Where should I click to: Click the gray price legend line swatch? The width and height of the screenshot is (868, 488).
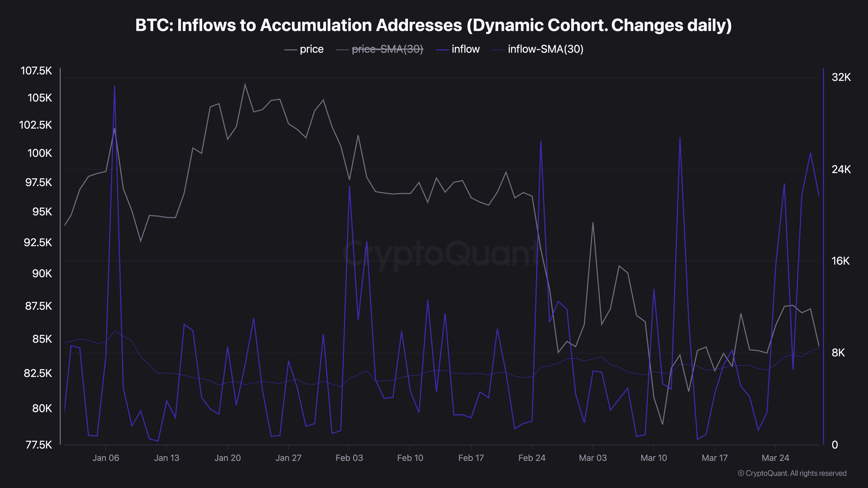pos(290,50)
